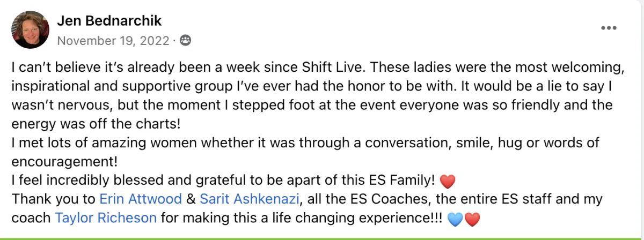The image size is (644, 240).
Task: Click the blue heart emoji at post end
Action: click(x=455, y=219)
